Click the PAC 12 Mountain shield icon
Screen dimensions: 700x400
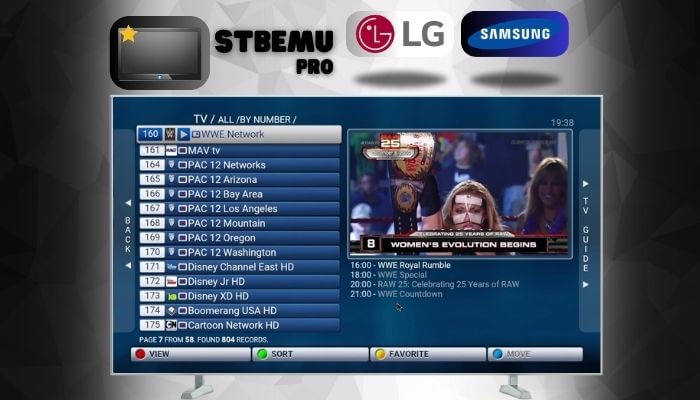point(171,223)
